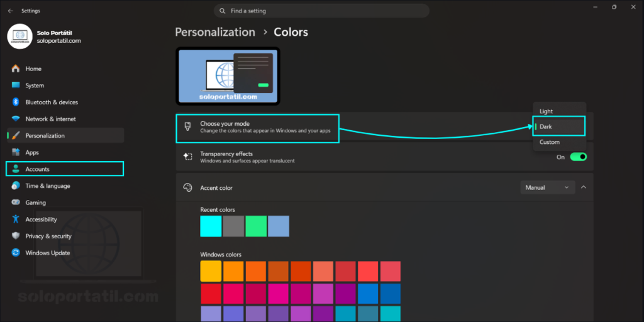Choose the yellow gold Windows color
This screenshot has width=644, height=322.
[x=211, y=271]
